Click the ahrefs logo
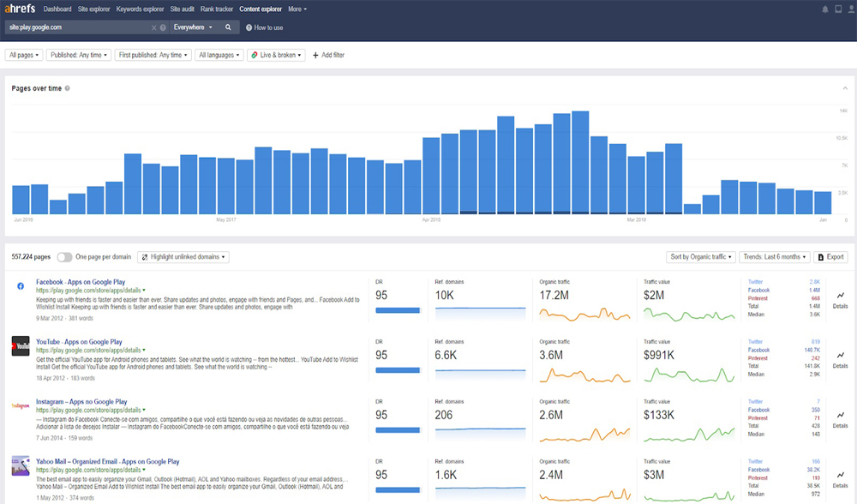Image resolution: width=857 pixels, height=504 pixels. point(20,9)
